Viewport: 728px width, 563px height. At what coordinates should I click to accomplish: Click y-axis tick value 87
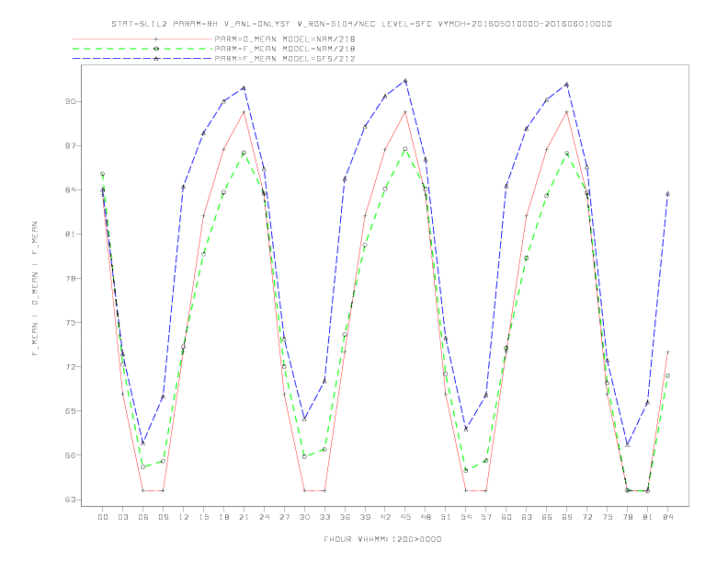point(71,146)
